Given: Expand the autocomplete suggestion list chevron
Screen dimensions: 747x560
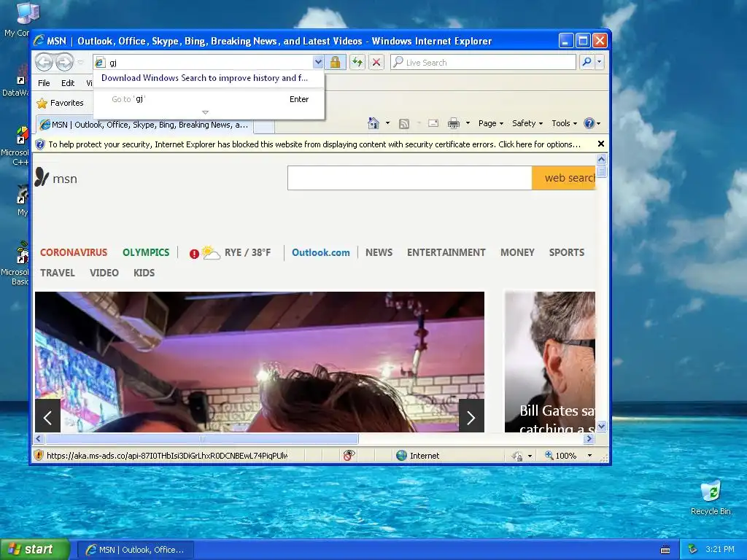Looking at the screenshot, I should pyautogui.click(x=205, y=112).
